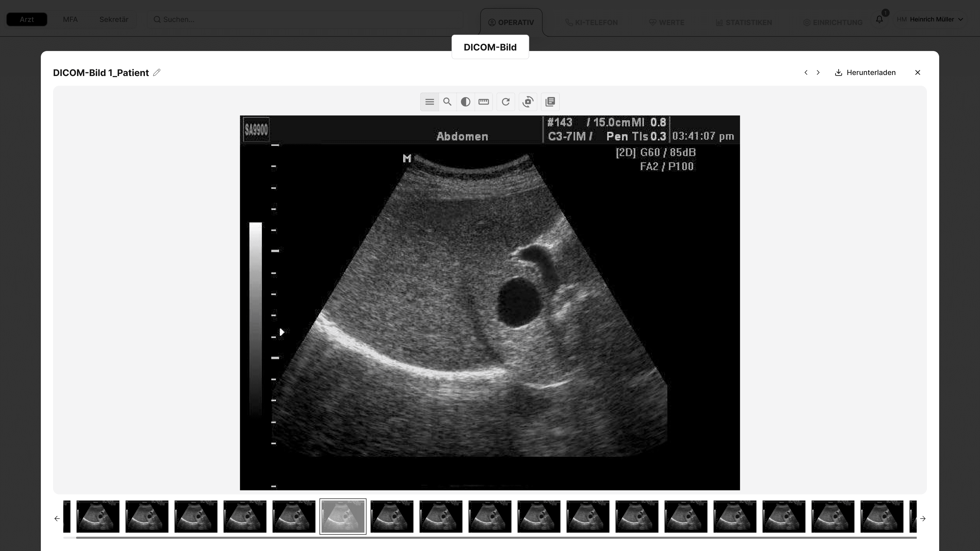This screenshot has width=980, height=551.
Task: Switch role to Sekretär
Action: pyautogui.click(x=114, y=19)
